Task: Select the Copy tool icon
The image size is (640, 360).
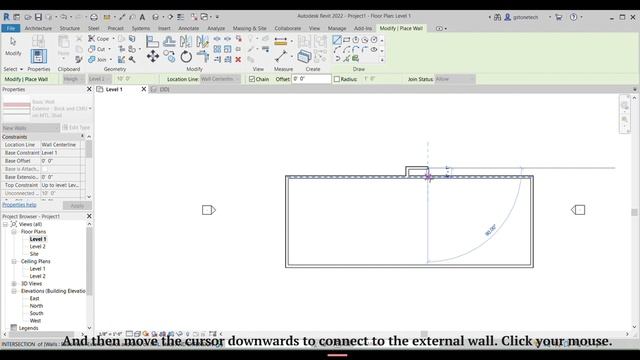Action: click(169, 56)
